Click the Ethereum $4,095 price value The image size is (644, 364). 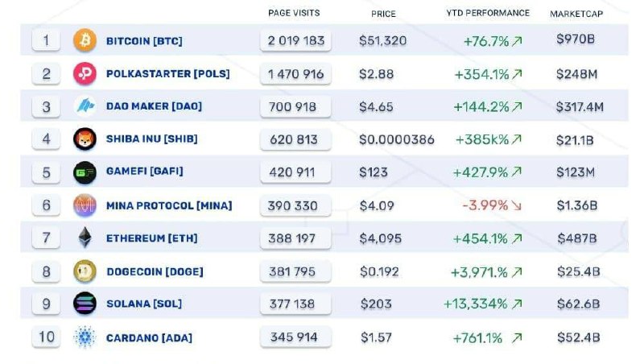[380, 238]
